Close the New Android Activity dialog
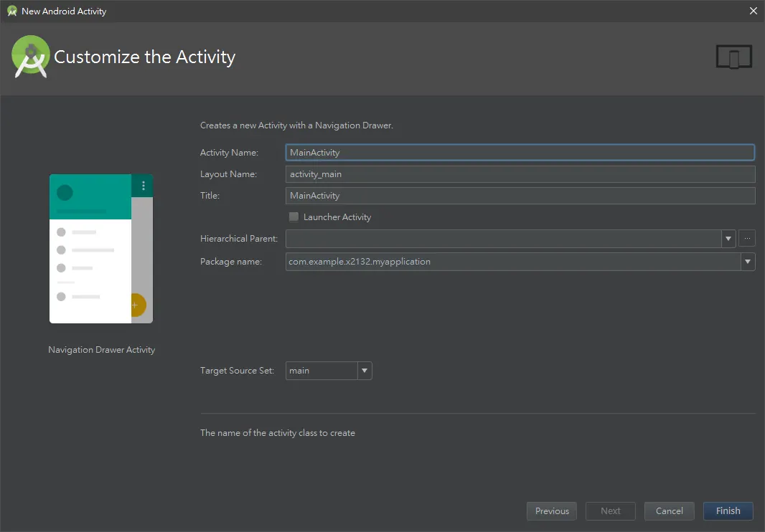Viewport: 765px width, 532px height. [754, 11]
